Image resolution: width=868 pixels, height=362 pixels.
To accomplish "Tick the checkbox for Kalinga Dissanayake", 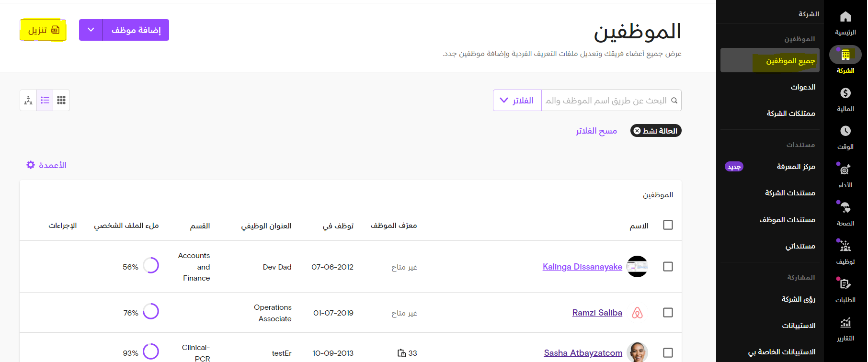I will click(x=668, y=267).
